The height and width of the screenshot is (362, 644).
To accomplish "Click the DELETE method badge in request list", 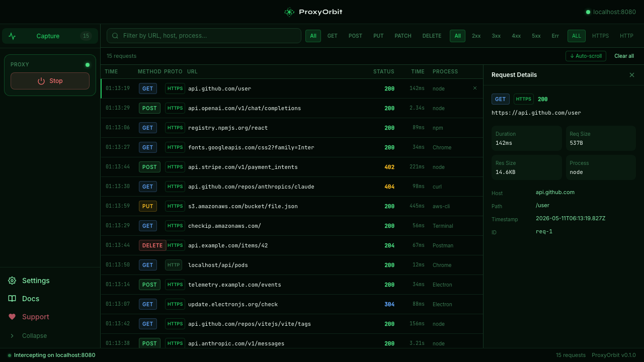I will coord(152,245).
